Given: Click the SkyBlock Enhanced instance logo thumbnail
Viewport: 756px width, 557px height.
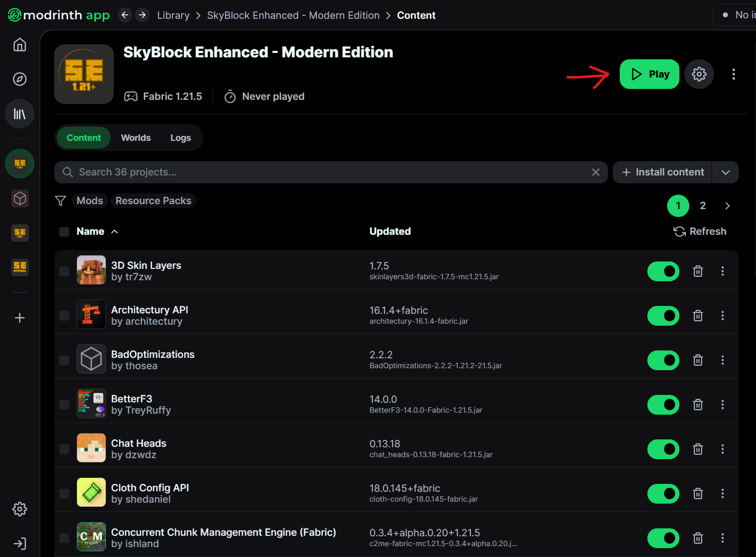Looking at the screenshot, I should point(84,74).
